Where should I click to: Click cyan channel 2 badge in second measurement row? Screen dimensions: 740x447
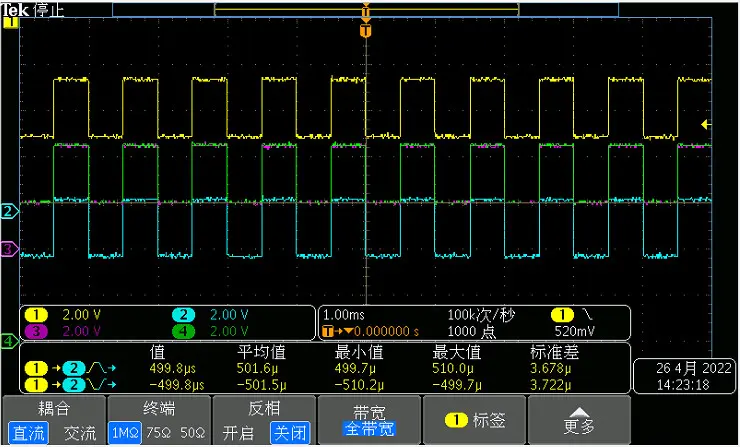(74, 385)
